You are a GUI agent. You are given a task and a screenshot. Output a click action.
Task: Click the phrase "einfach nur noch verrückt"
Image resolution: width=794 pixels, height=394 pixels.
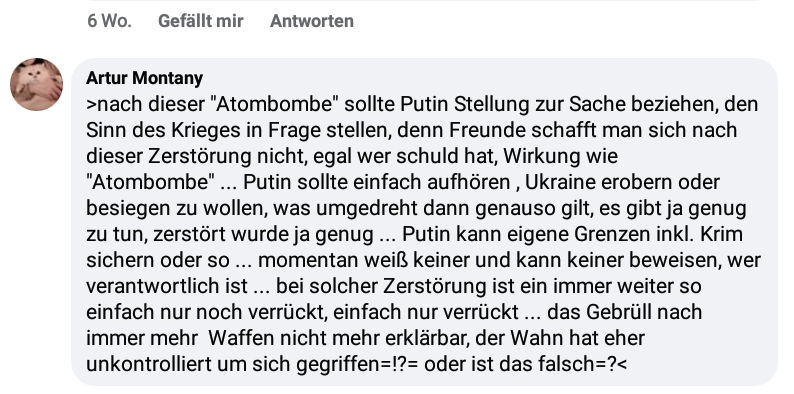(205, 311)
